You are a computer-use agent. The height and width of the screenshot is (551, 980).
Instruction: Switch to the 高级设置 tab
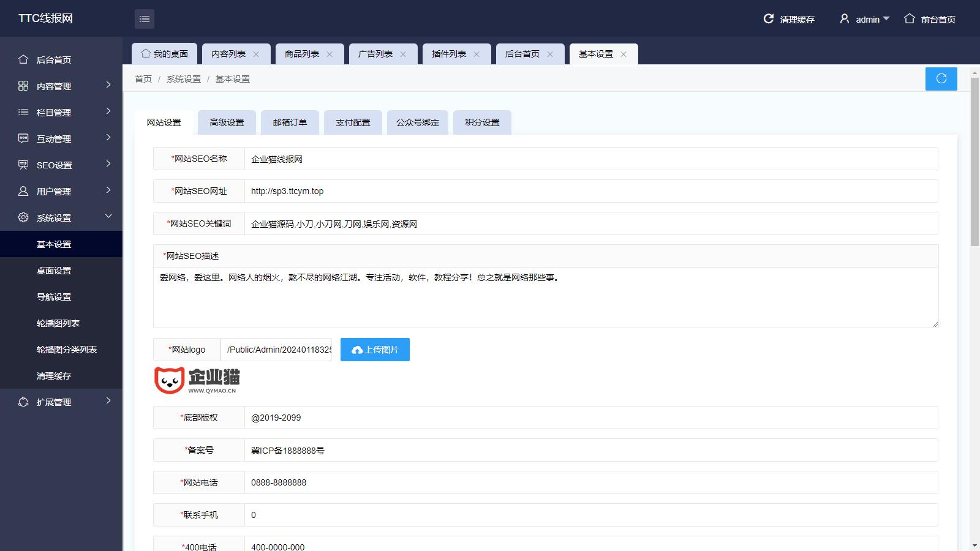click(227, 122)
